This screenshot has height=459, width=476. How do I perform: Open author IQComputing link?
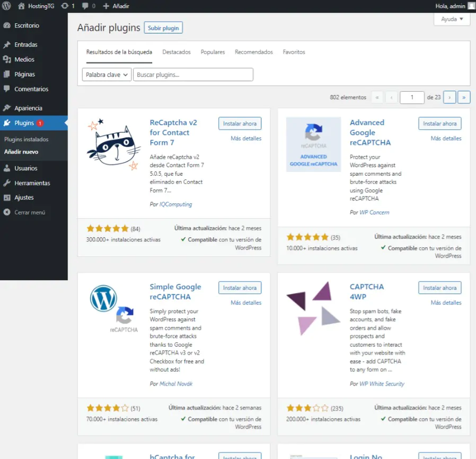coord(176,205)
